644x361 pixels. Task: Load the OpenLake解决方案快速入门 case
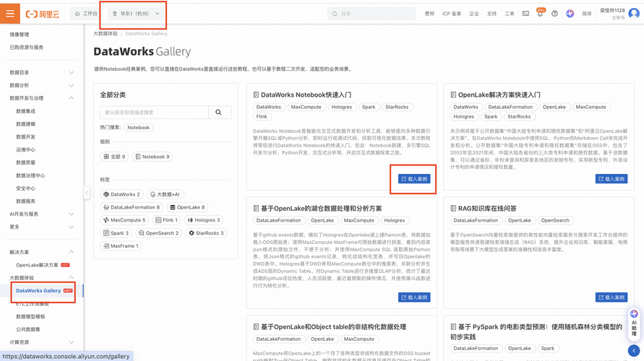click(611, 179)
